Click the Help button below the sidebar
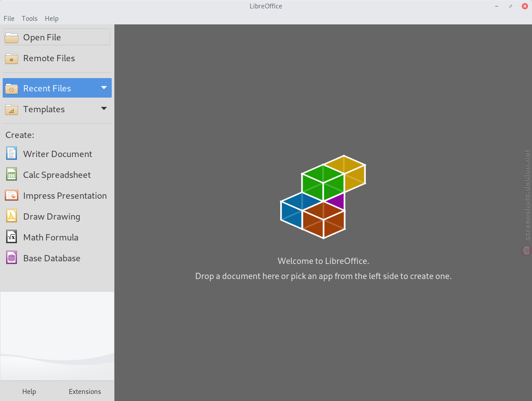The width and height of the screenshot is (532, 401). point(29,392)
